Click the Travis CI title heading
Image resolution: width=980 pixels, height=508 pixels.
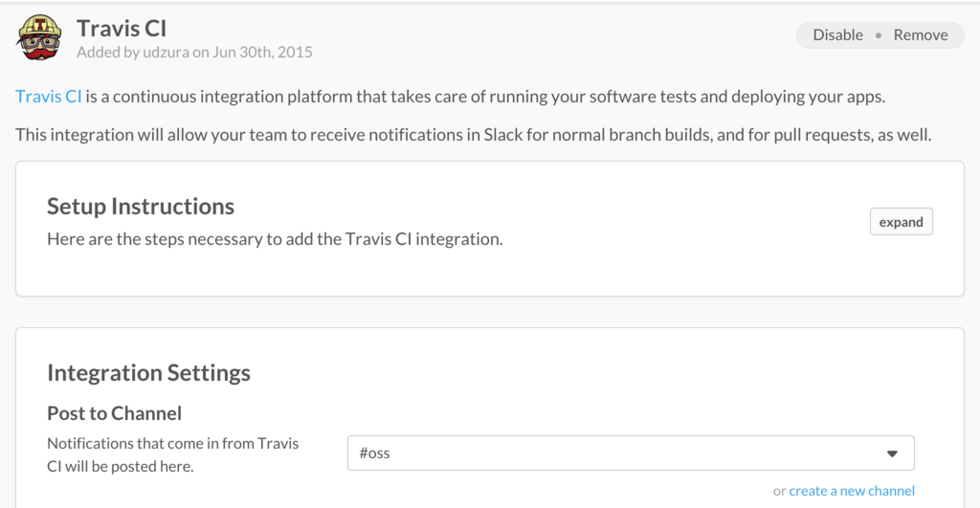click(x=122, y=29)
